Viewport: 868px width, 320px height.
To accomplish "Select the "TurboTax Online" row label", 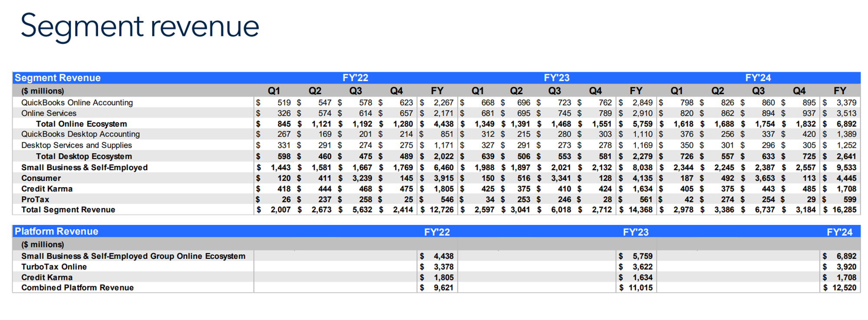I will pos(54,267).
